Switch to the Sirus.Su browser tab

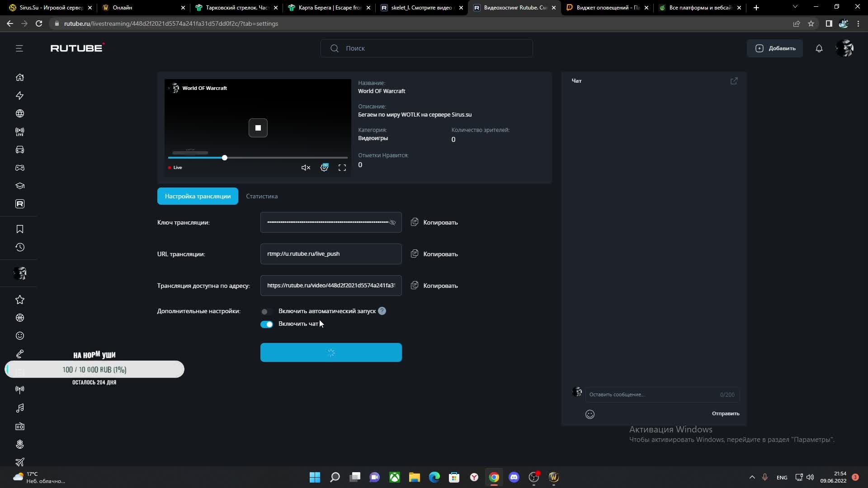pyautogui.click(x=51, y=8)
